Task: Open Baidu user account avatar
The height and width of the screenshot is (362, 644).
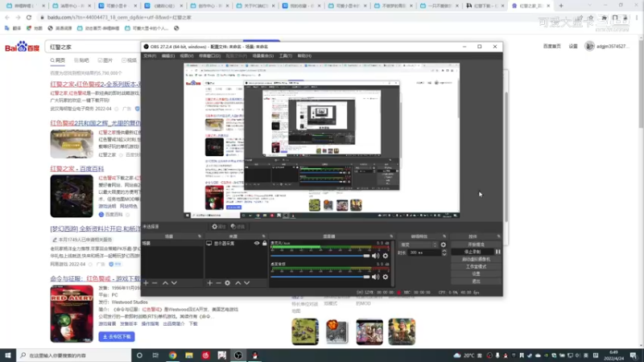Action: (x=589, y=47)
